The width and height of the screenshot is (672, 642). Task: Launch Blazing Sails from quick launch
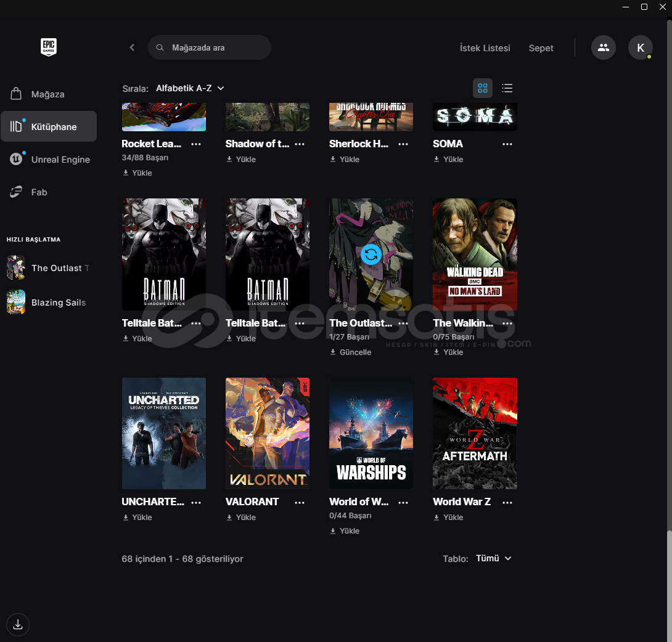47,303
